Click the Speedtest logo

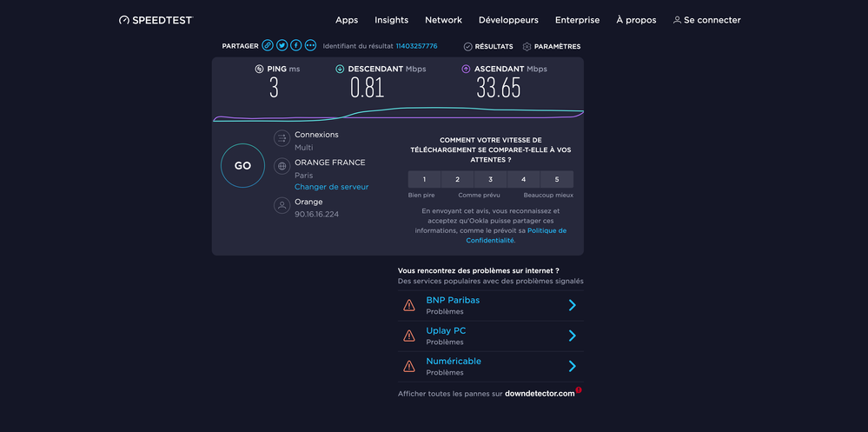click(156, 20)
